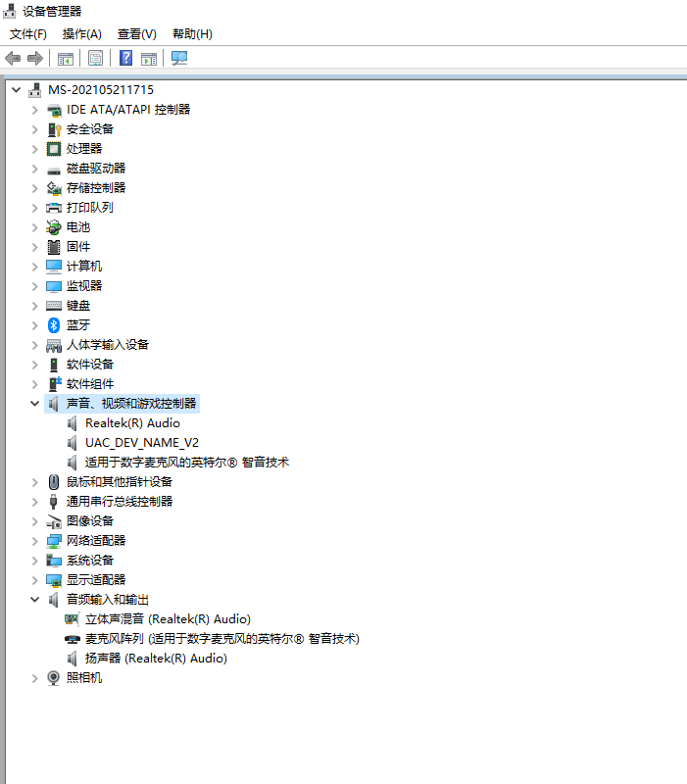Viewport: 687px width, 784px height.
Task: Open the 查看(V) menu
Action: tap(137, 34)
